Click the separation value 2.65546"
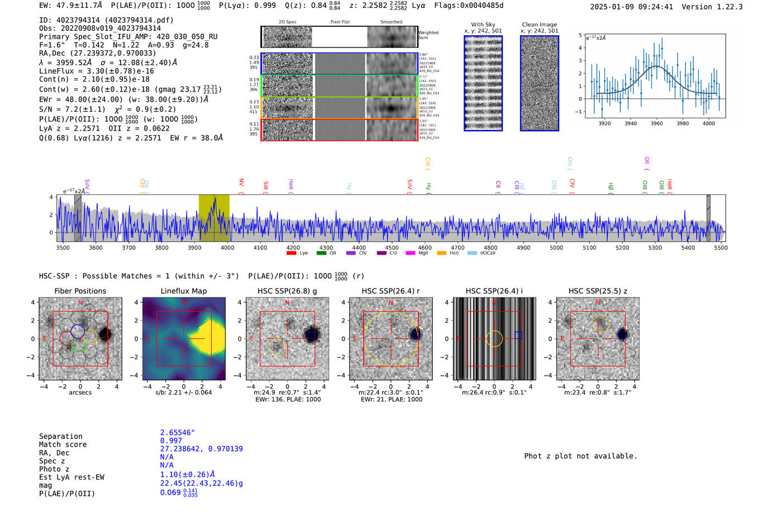 (x=178, y=433)
